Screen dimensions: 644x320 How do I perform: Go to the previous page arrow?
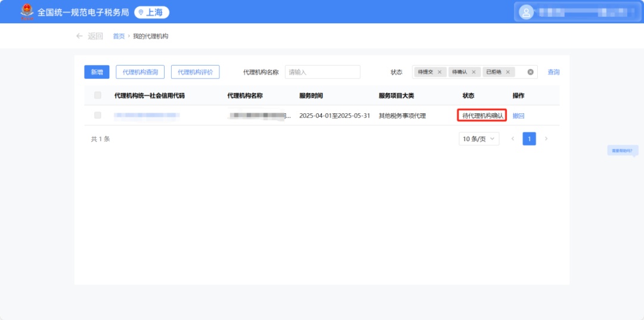[512, 139]
